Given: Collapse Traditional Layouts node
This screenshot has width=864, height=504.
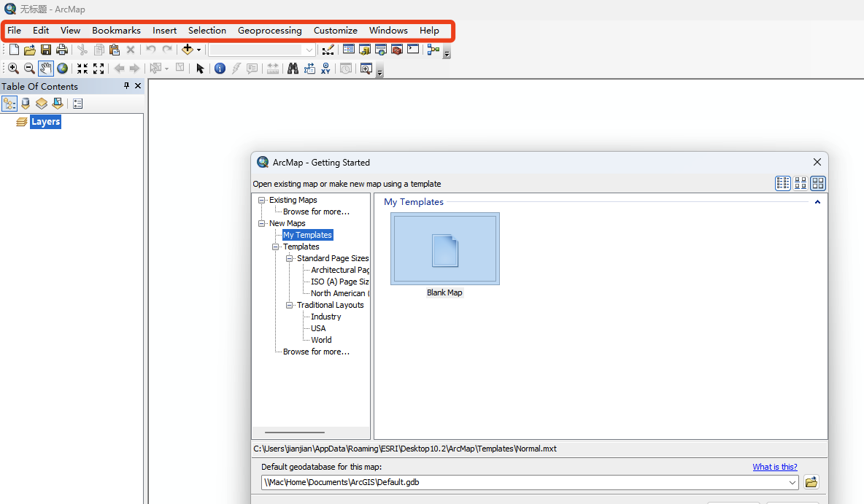Looking at the screenshot, I should pos(289,305).
